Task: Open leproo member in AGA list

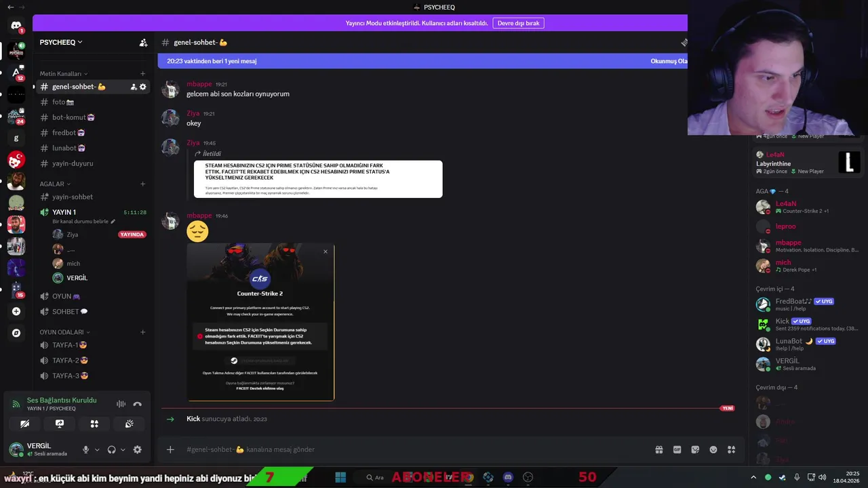Action: 807,226
